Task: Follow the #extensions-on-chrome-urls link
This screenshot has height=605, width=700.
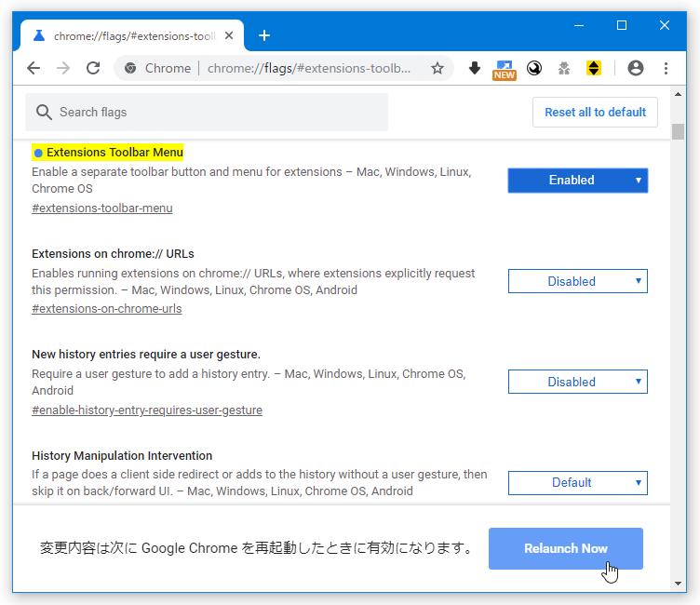Action: click(107, 309)
